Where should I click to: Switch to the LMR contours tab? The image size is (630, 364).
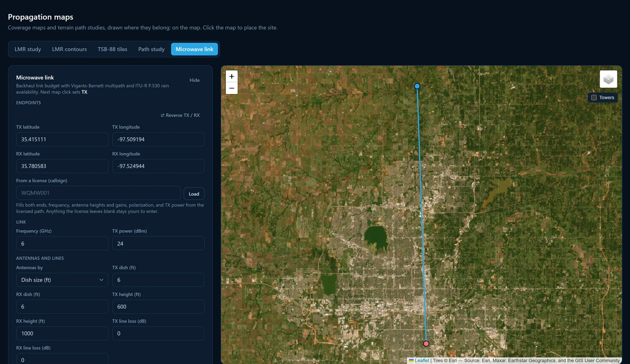click(x=69, y=49)
